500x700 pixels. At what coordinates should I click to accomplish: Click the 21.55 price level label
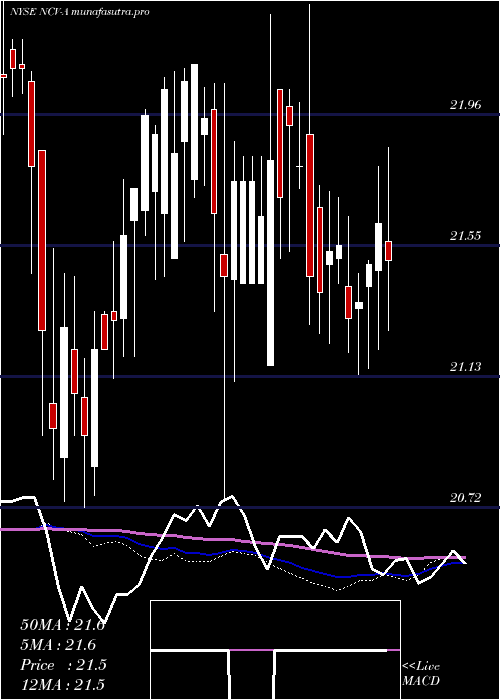pyautogui.click(x=466, y=236)
